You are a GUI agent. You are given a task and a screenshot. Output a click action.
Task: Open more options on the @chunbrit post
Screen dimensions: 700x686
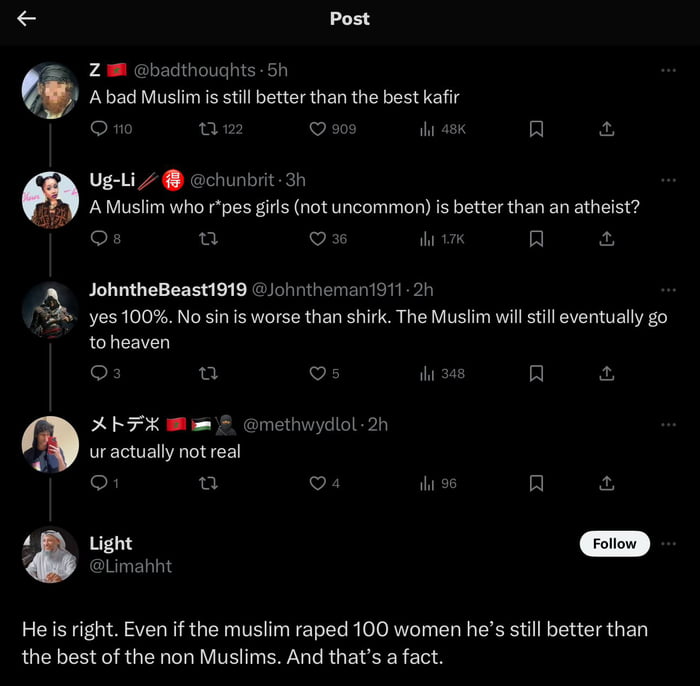[668, 180]
